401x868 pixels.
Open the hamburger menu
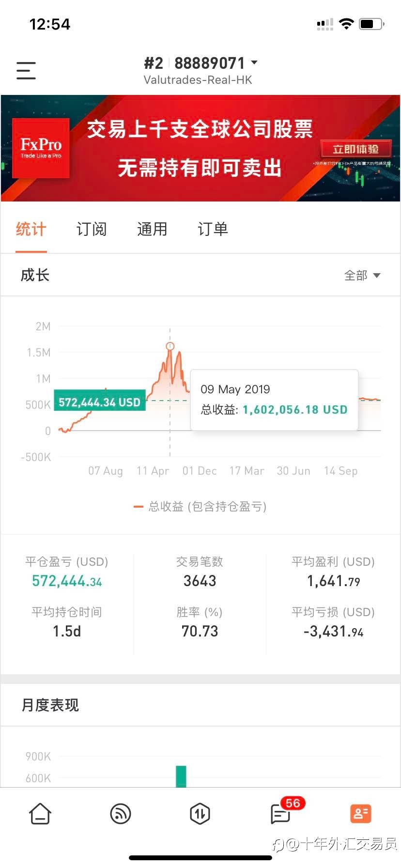(x=26, y=71)
